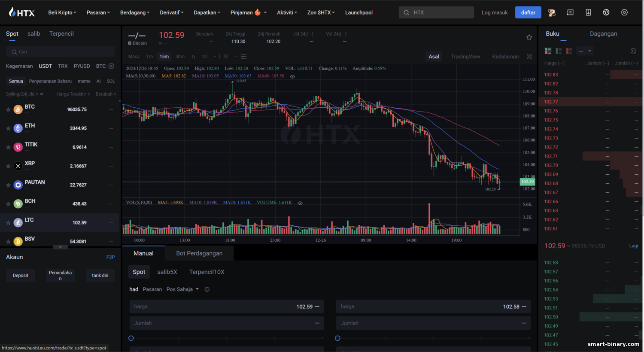Open the language globe icon in header

coord(606,12)
